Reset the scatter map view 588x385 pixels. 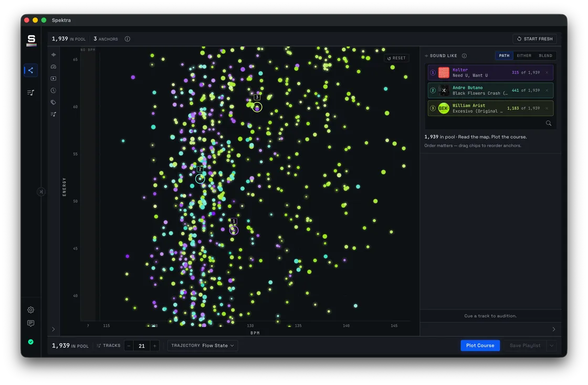[396, 58]
